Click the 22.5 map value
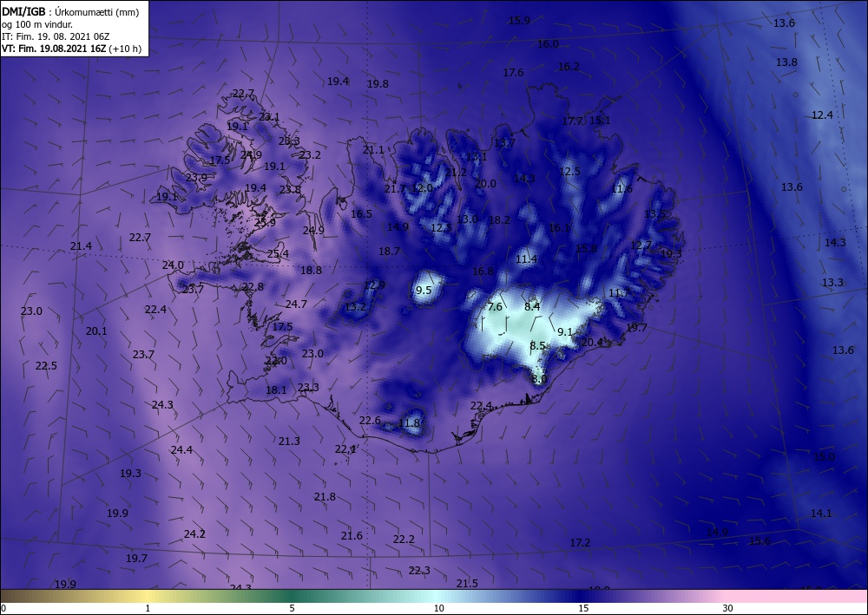Image resolution: width=868 pixels, height=615 pixels. (x=46, y=366)
